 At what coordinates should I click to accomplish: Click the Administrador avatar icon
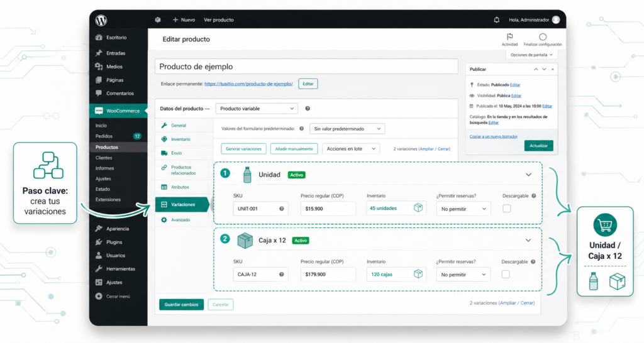(556, 19)
